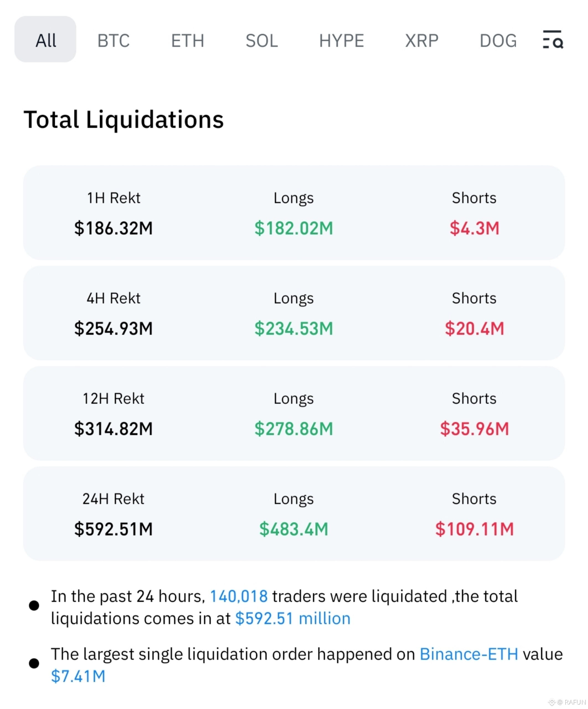Click the Total Liquidations heading
Image resolution: width=588 pixels, height=709 pixels.
tap(124, 120)
